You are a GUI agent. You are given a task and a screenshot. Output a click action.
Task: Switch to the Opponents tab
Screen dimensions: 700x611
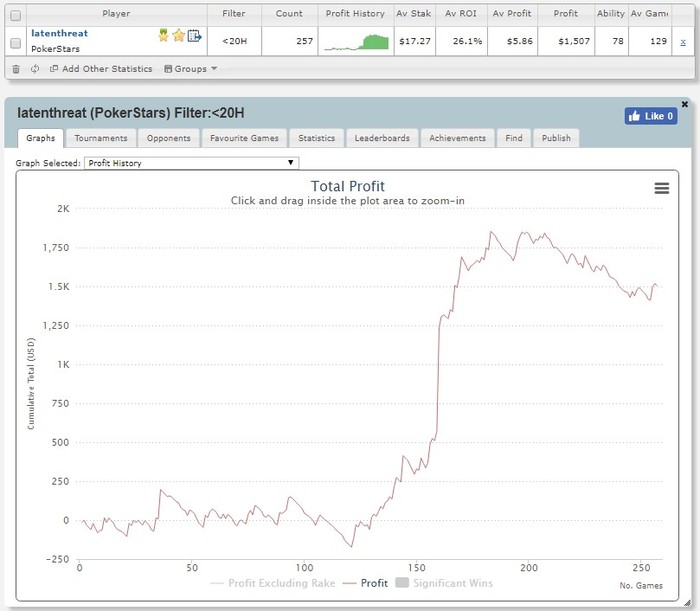169,138
